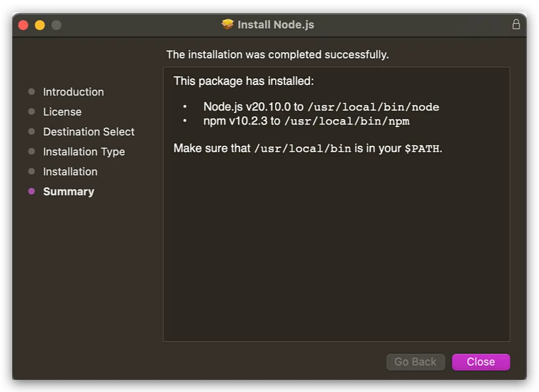539x392 pixels.
Task: Click the Close button to finish
Action: click(481, 362)
